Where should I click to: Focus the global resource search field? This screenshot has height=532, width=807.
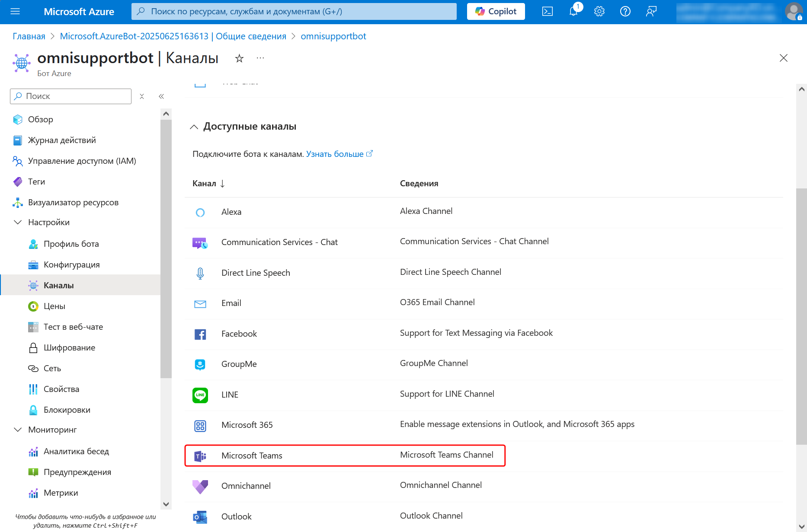tap(294, 12)
